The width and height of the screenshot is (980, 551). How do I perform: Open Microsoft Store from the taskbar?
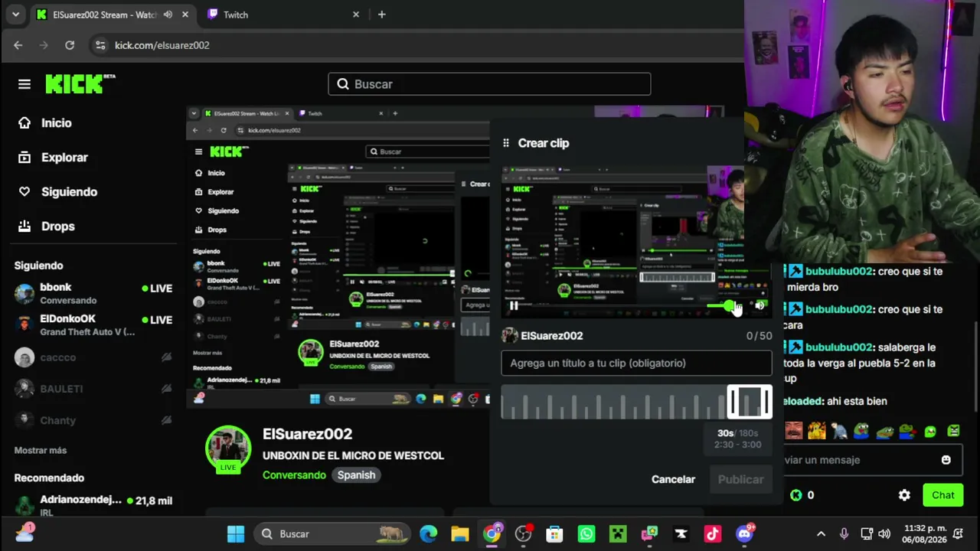click(x=554, y=534)
